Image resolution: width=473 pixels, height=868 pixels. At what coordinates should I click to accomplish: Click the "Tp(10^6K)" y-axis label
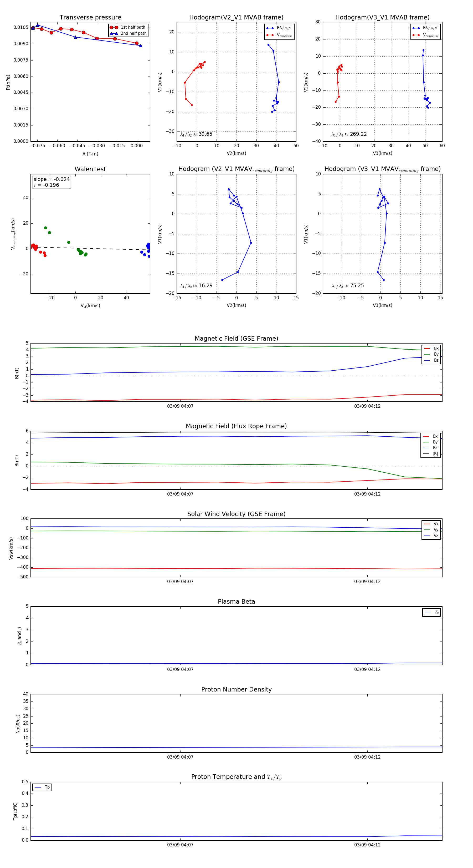15,811
